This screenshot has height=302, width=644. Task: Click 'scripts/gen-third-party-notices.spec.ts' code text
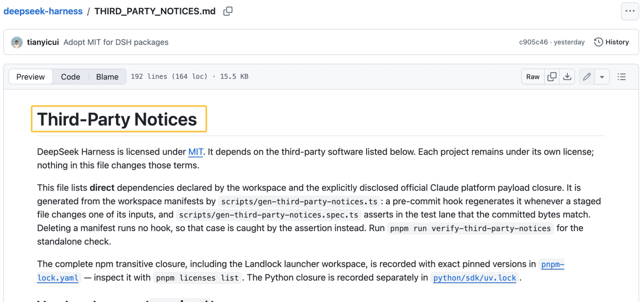[268, 215]
